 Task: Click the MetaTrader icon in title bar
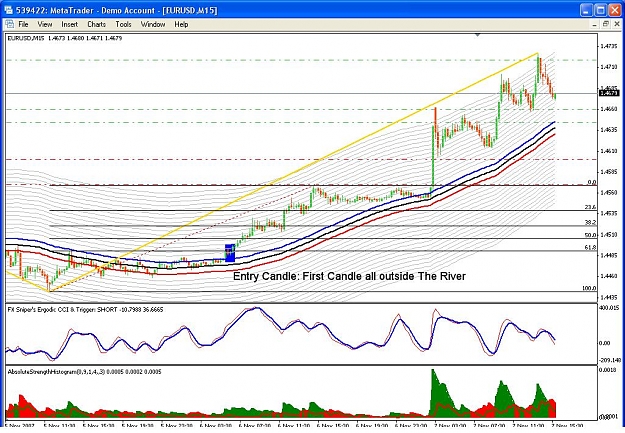coord(8,10)
